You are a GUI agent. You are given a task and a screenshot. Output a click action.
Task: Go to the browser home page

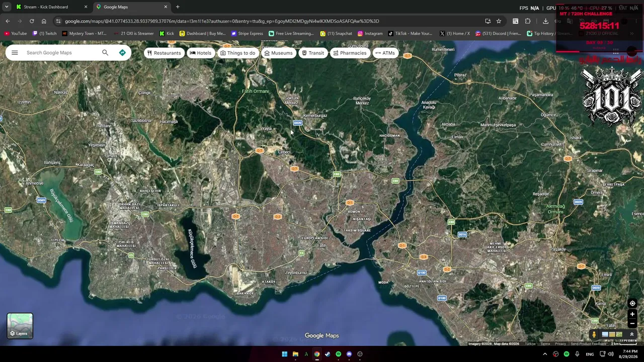pos(44,21)
